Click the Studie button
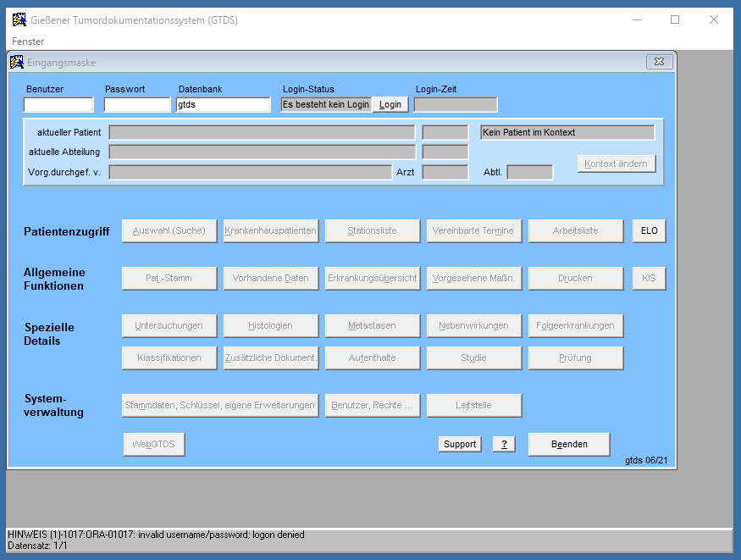741x560 pixels. (x=474, y=358)
